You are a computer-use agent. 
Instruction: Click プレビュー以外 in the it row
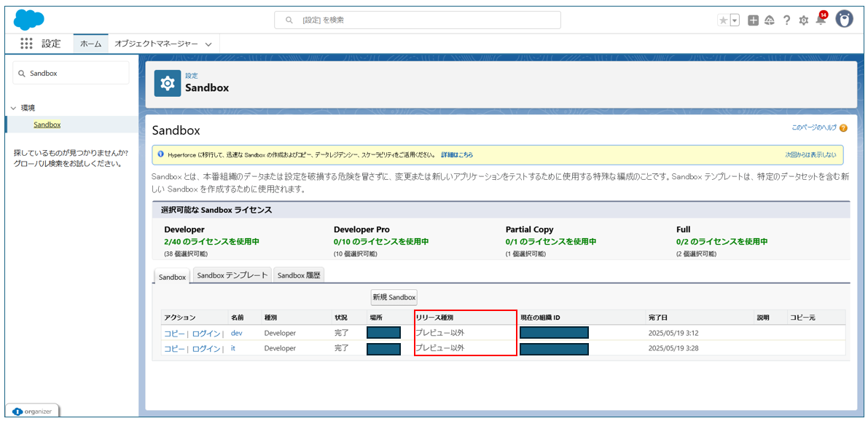(x=440, y=348)
